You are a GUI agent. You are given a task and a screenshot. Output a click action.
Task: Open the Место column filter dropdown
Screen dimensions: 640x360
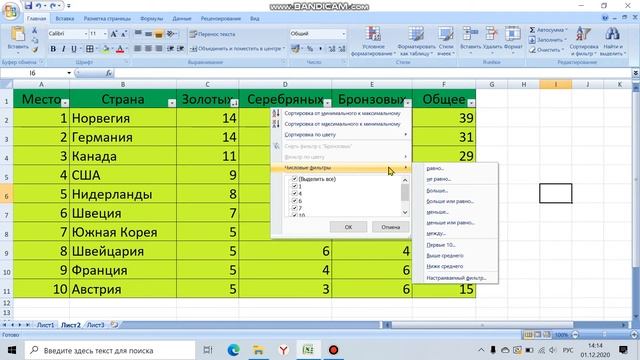pyautogui.click(x=64, y=103)
